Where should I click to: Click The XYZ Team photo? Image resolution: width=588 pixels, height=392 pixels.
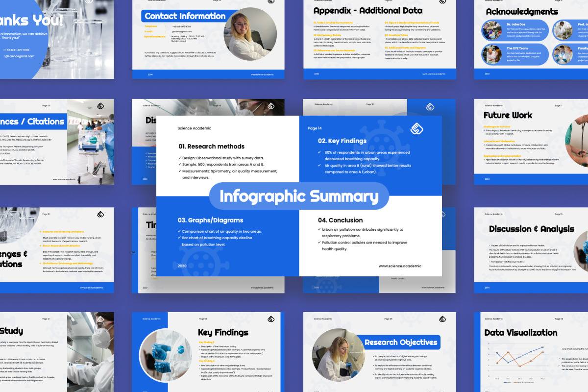point(491,54)
